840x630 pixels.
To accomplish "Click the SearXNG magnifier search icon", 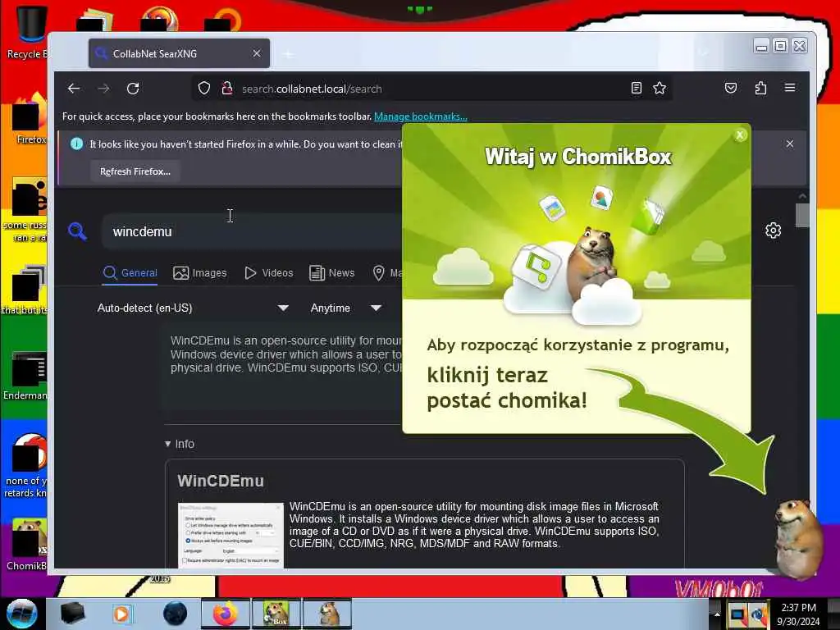I will tap(77, 231).
